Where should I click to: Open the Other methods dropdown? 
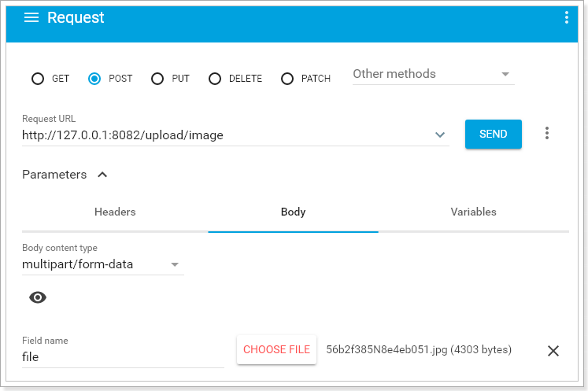pos(431,74)
